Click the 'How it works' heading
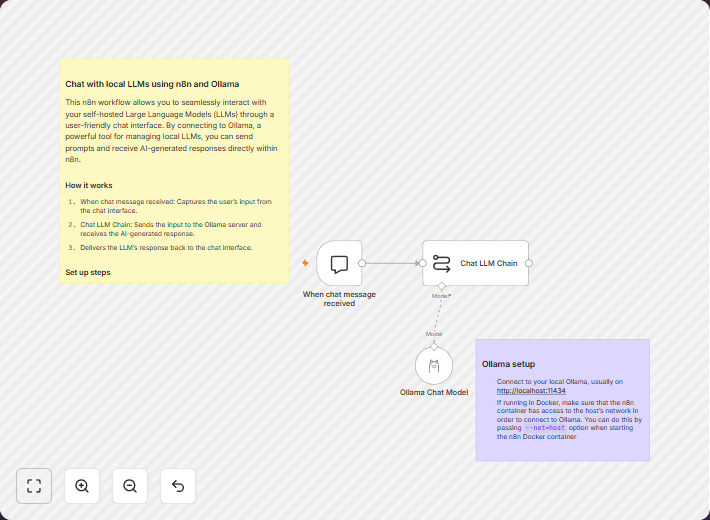710x520 pixels. 89,185
